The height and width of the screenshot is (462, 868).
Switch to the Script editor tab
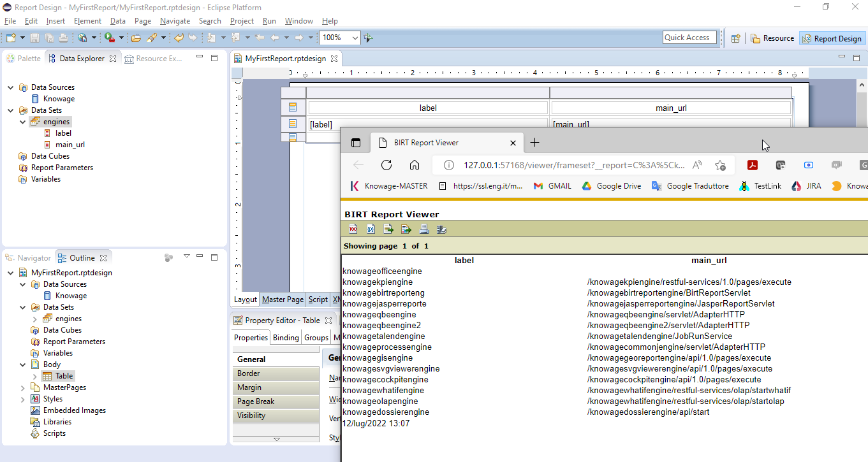318,300
